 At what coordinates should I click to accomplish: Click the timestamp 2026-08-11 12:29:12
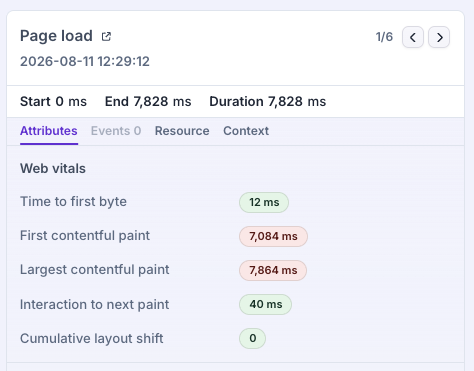click(x=85, y=61)
